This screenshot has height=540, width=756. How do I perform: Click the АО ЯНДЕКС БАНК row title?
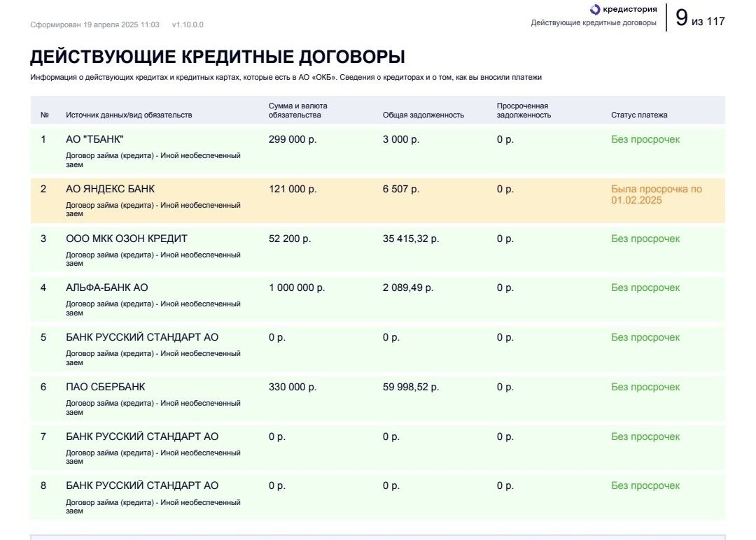110,189
